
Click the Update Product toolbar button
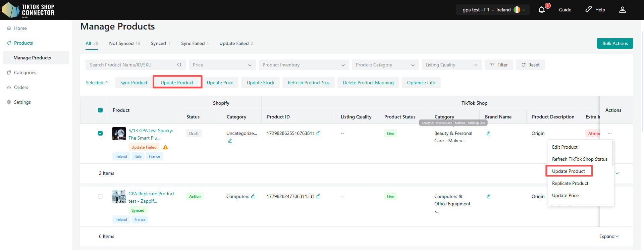point(177,83)
